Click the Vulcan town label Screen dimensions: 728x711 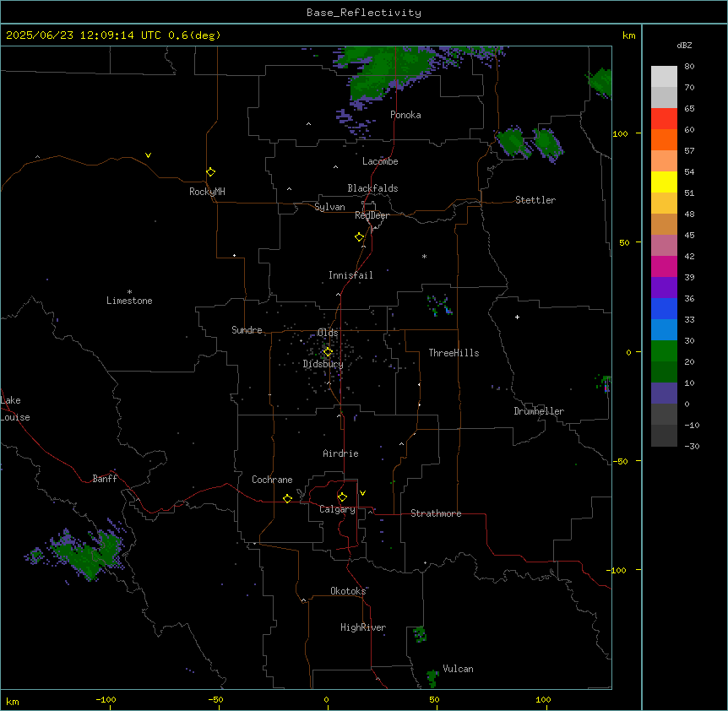[458, 669]
